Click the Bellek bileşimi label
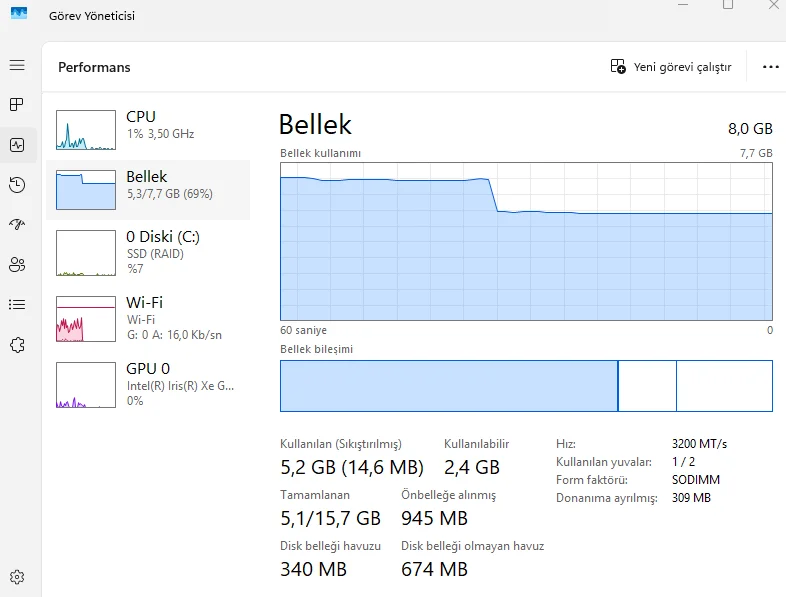This screenshot has height=597, width=786. point(316,349)
